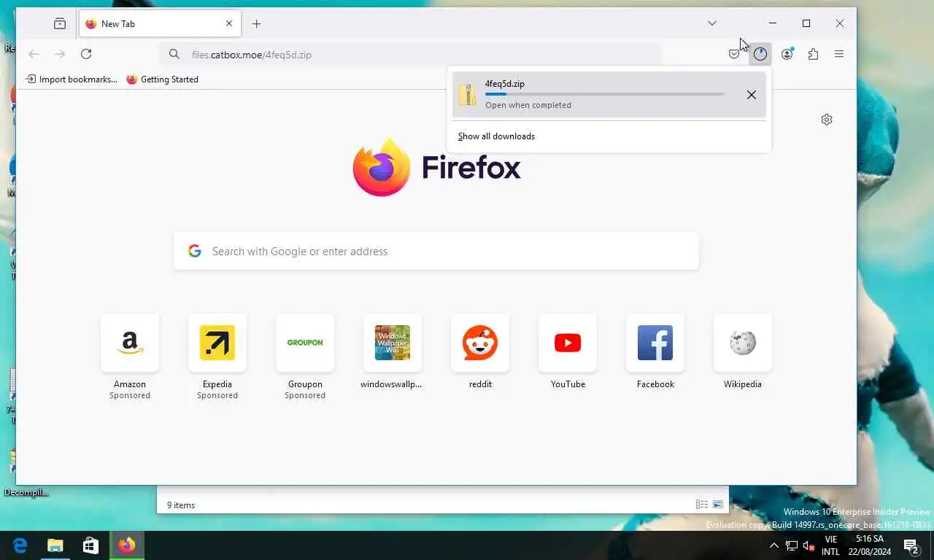Cancel the 4feq5d.zip download
This screenshot has width=934, height=560.
(752, 95)
